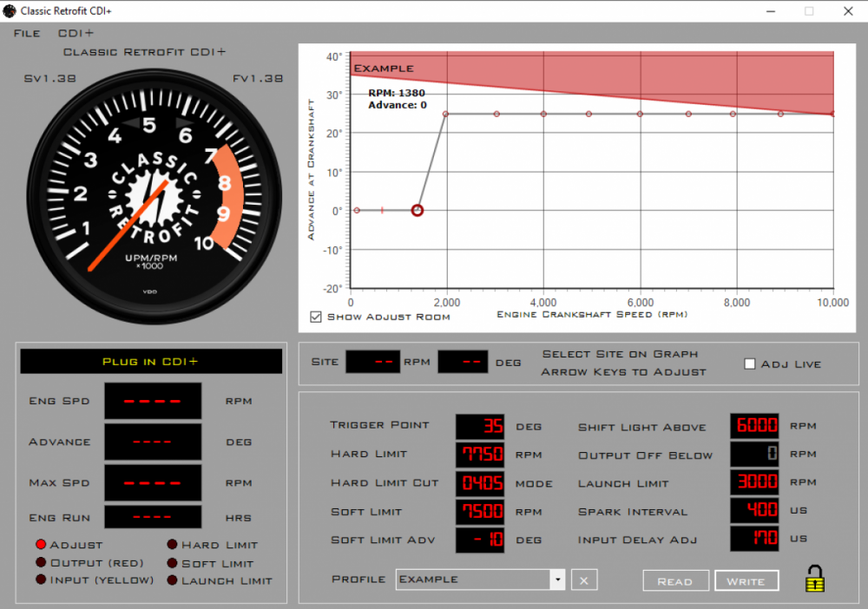
Task: Click the Advance DEG readout
Action: (x=153, y=442)
